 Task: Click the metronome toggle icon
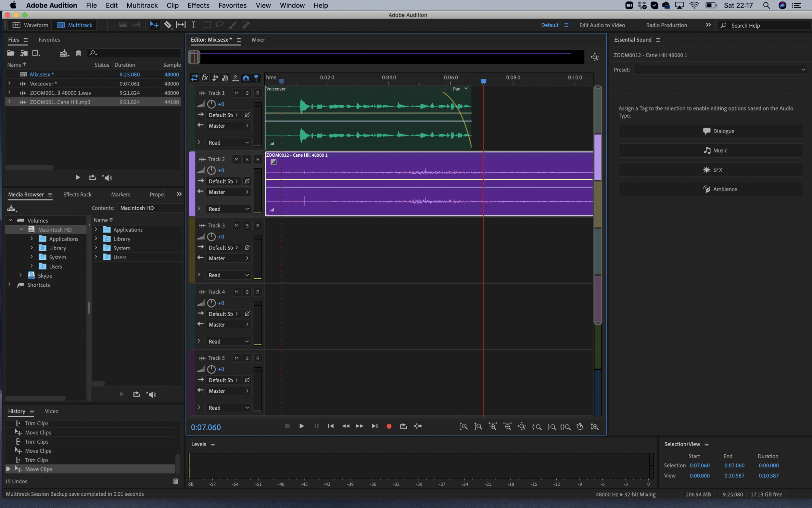tap(225, 78)
